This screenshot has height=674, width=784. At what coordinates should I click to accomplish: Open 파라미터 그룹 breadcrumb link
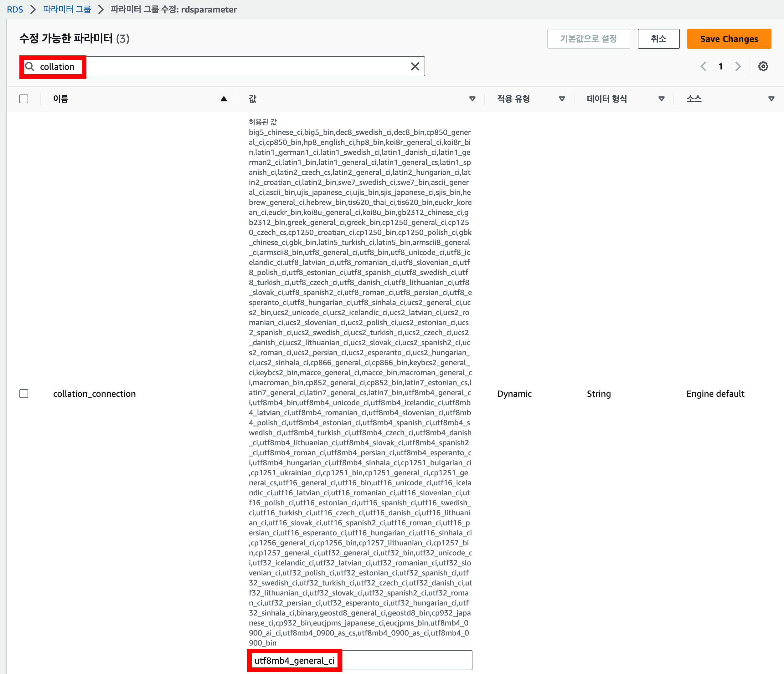click(x=67, y=9)
